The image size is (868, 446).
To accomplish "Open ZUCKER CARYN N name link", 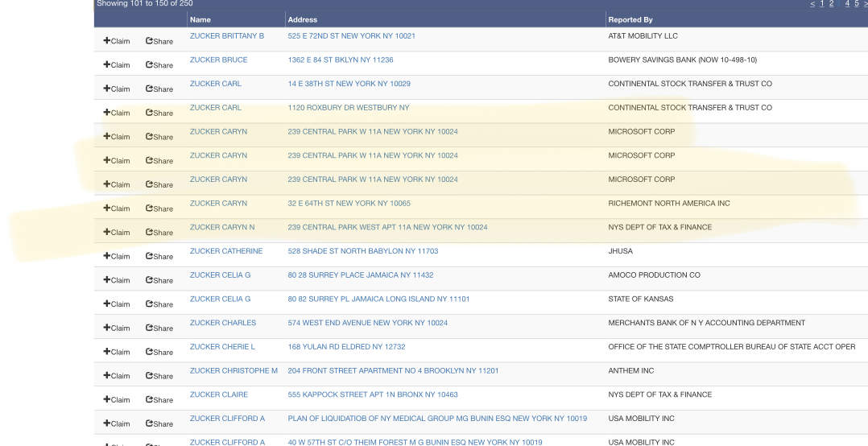I will (x=222, y=227).
